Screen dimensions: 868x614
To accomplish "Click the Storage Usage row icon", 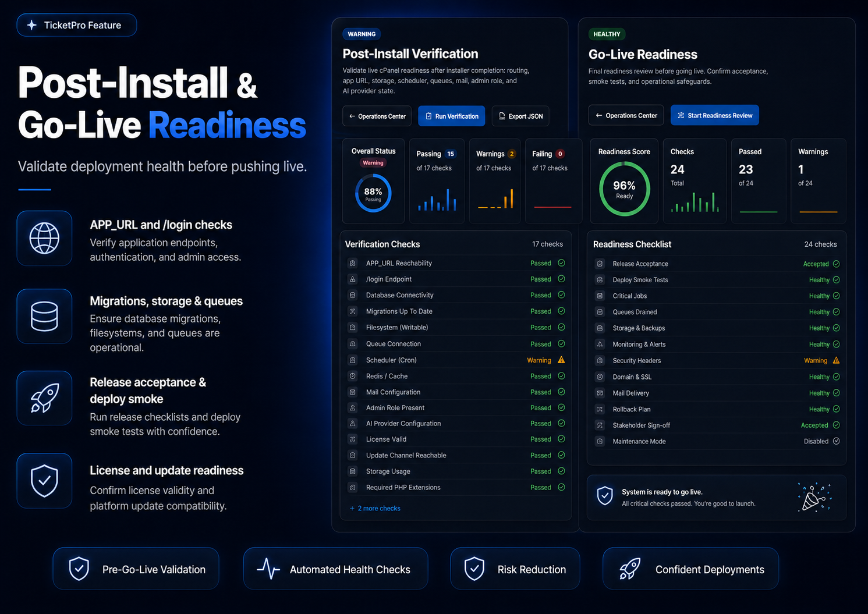I will [x=352, y=471].
